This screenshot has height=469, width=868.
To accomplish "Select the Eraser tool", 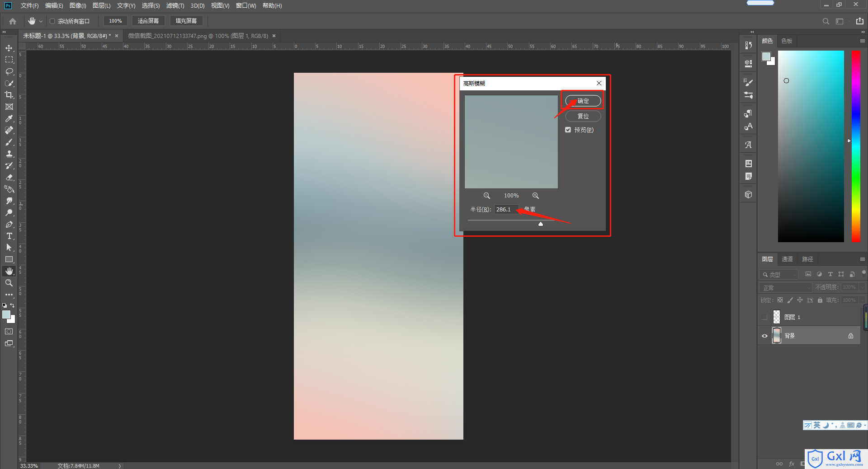I will pos(9,177).
